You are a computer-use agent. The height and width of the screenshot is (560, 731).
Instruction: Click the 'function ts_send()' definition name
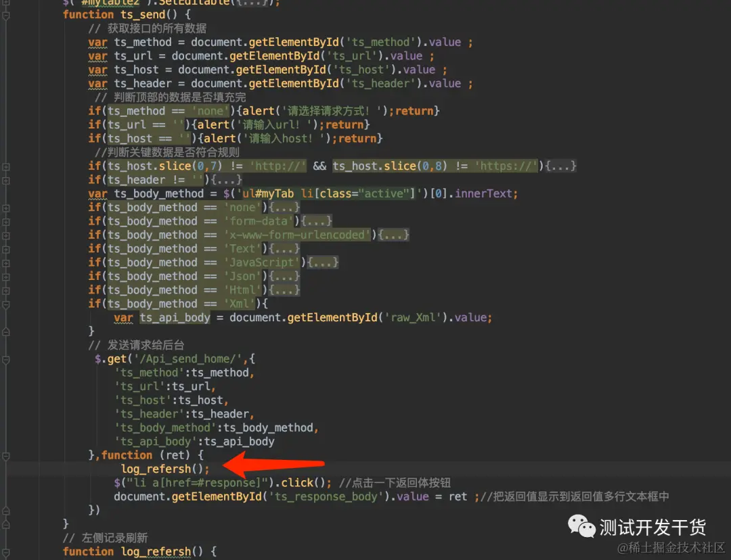point(143,14)
